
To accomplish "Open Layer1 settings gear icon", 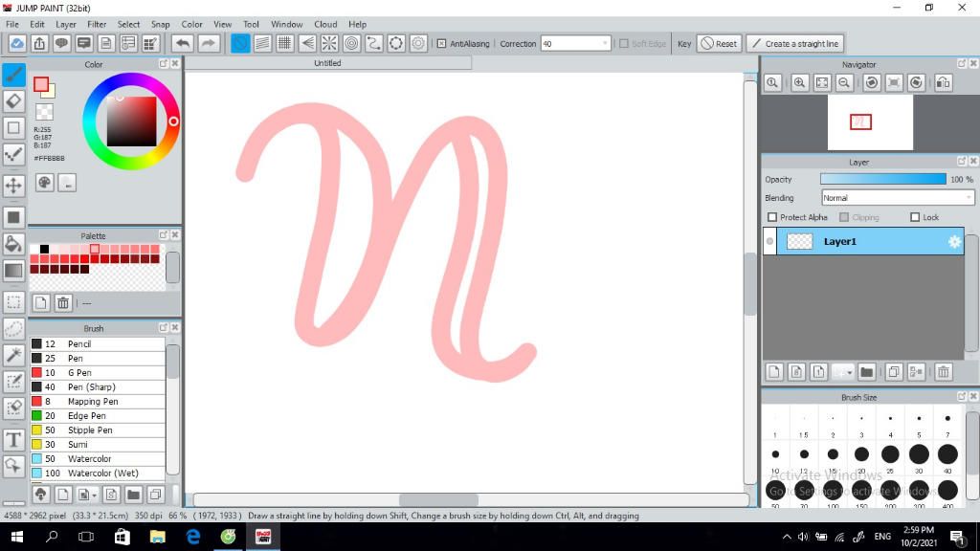I will [x=954, y=242].
